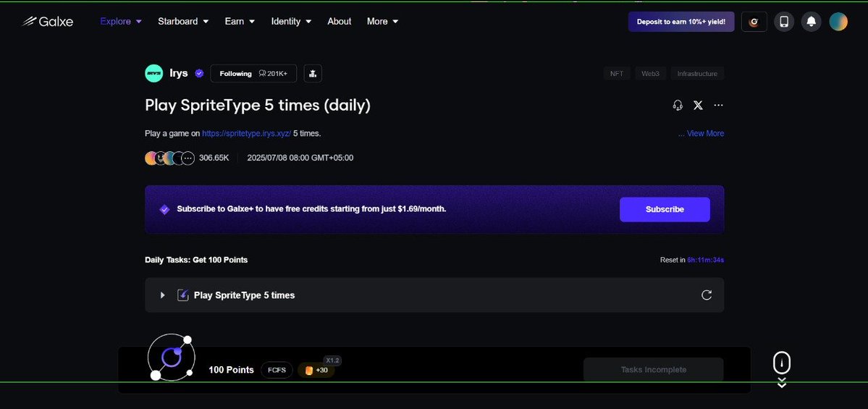Click the 100 Points reward orbit icon
Screen dimensions: 868x409
click(172, 358)
